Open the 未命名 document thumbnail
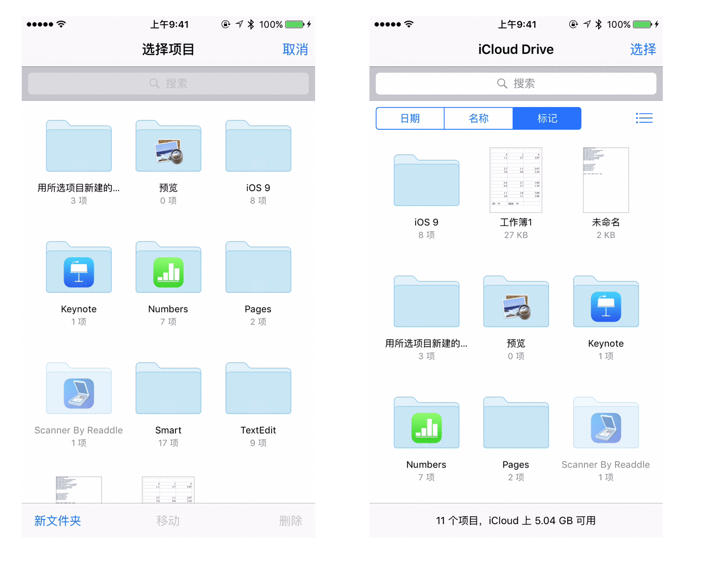Viewport: 728px width, 565px height. (x=606, y=180)
